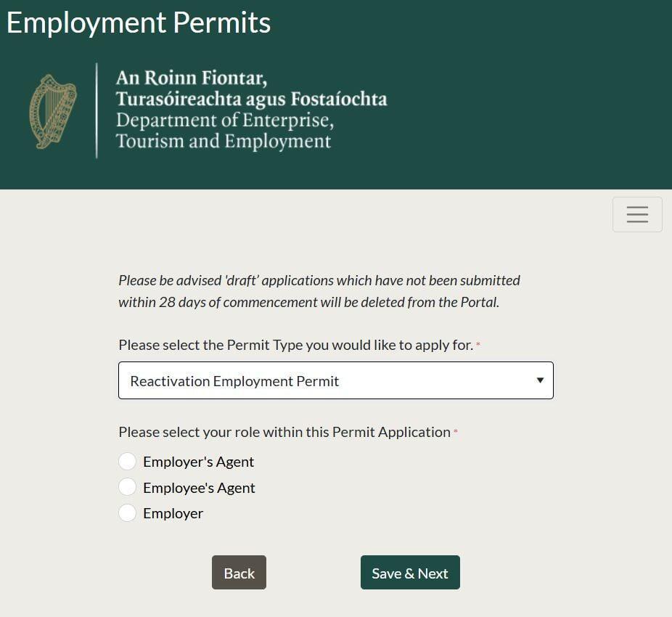672x617 pixels.
Task: Click the "Employee's Agent" option label text
Action: pyautogui.click(x=199, y=488)
